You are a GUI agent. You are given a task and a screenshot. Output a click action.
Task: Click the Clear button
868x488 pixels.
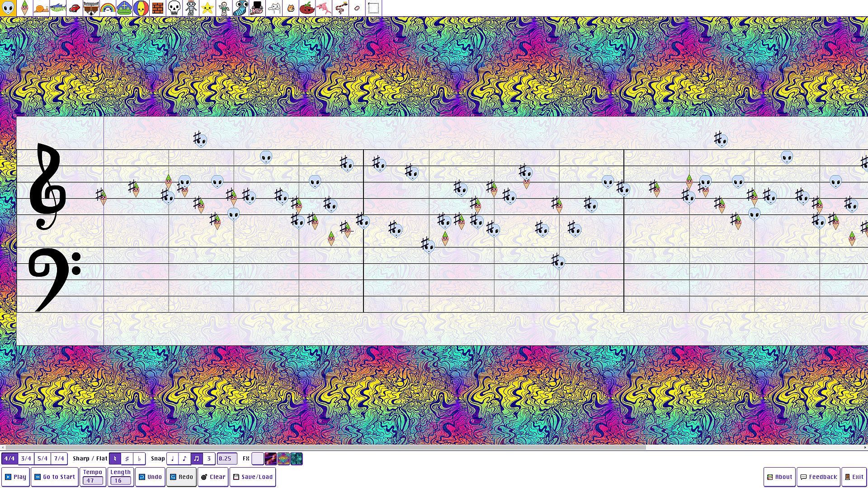click(x=213, y=477)
